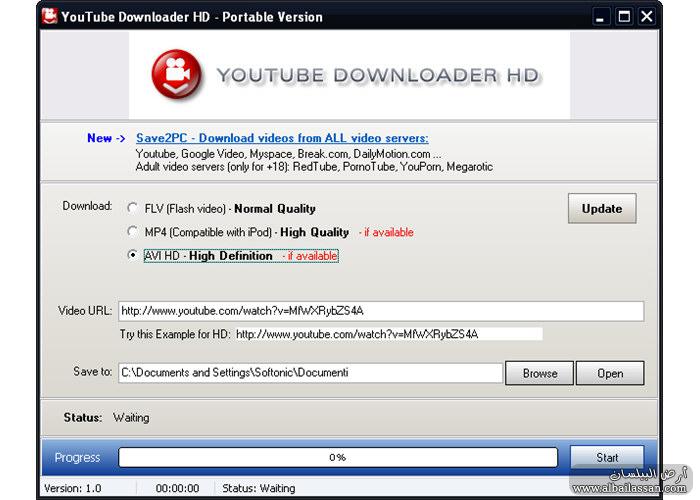Viewport: 700px width, 500px height.
Task: Click the 'YOUTUBE DOWNLOADER HD' banner title
Action: (x=378, y=75)
